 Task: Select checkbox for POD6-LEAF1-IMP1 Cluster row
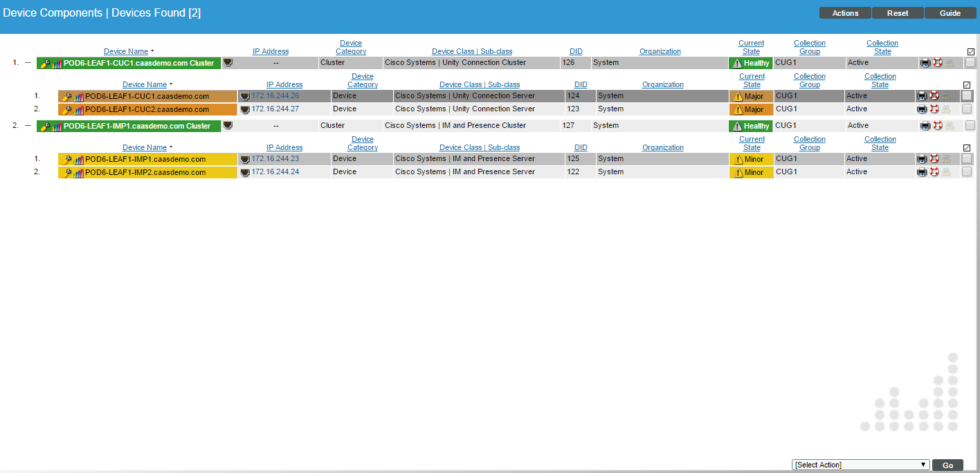click(970, 126)
